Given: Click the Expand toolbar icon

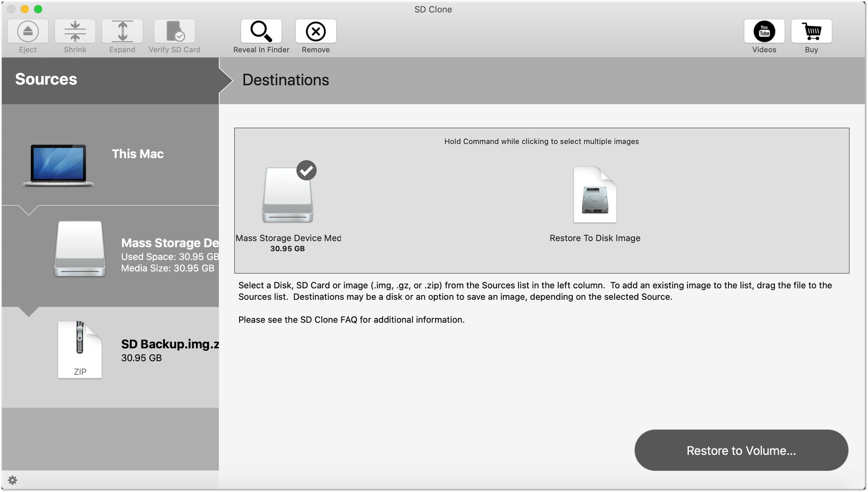Looking at the screenshot, I should coord(122,31).
